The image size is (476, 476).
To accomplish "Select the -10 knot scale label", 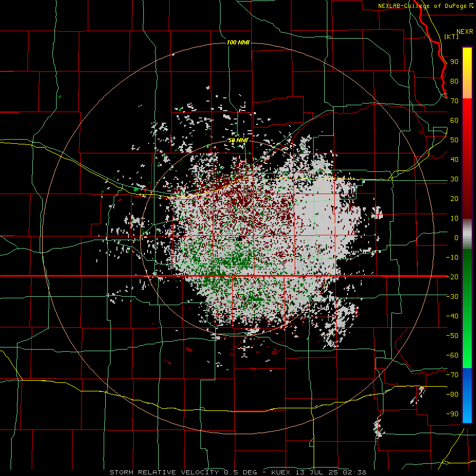I will pyautogui.click(x=452, y=258).
